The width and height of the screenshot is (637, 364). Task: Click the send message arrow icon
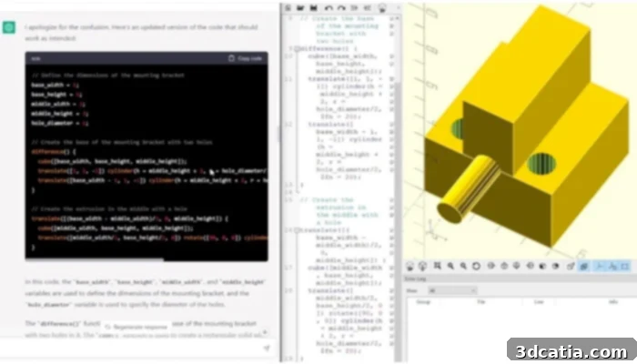click(x=267, y=349)
